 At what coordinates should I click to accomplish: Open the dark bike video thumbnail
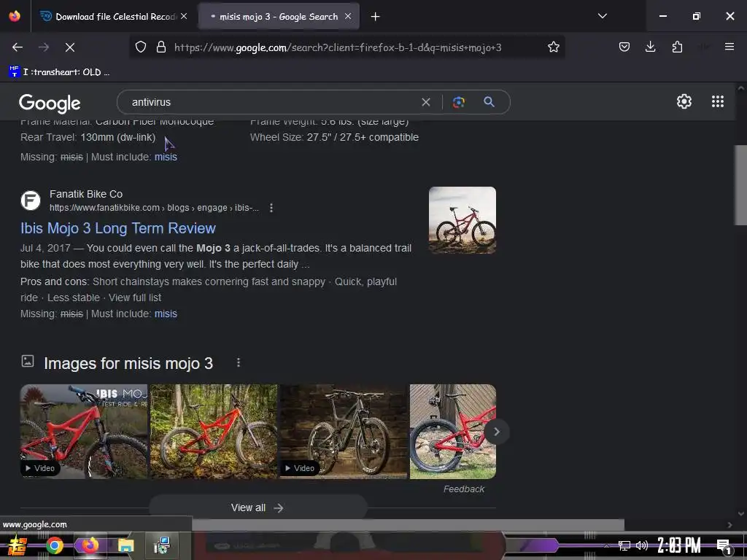pyautogui.click(x=344, y=432)
